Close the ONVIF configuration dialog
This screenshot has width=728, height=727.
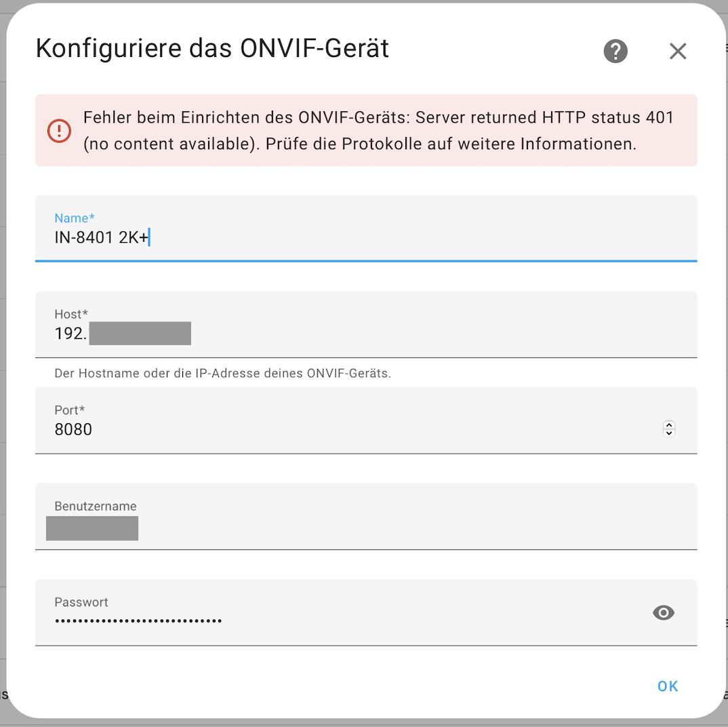click(678, 51)
